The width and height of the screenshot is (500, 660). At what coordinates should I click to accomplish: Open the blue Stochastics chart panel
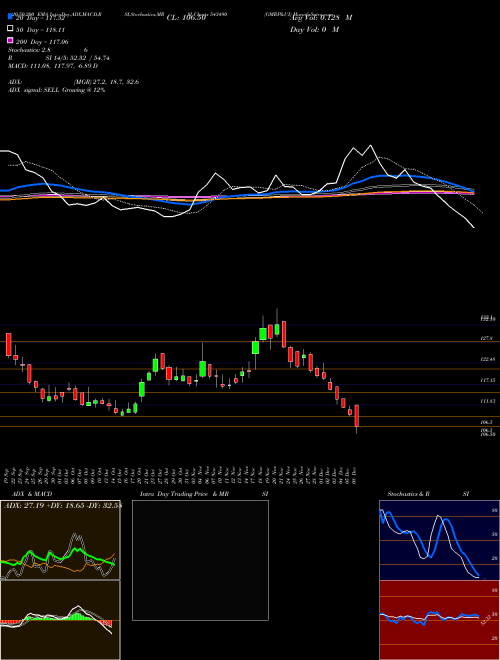439,540
